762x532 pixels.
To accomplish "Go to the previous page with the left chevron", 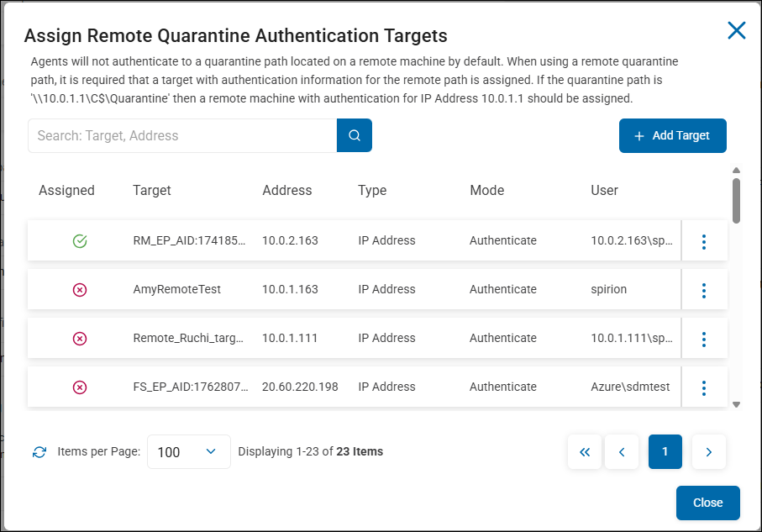I will tap(622, 452).
